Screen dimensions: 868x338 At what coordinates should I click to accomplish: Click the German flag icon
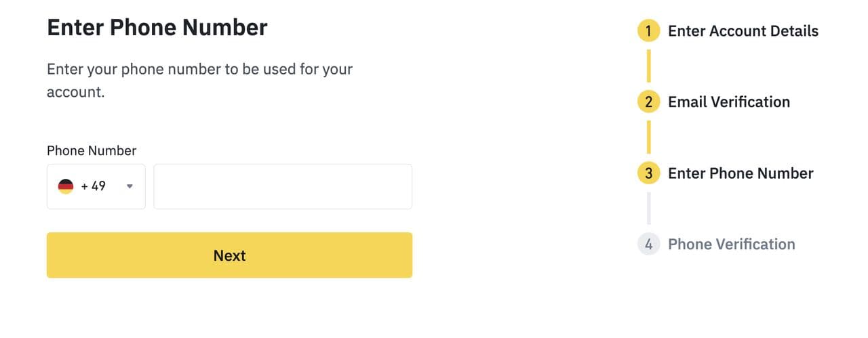pos(66,186)
